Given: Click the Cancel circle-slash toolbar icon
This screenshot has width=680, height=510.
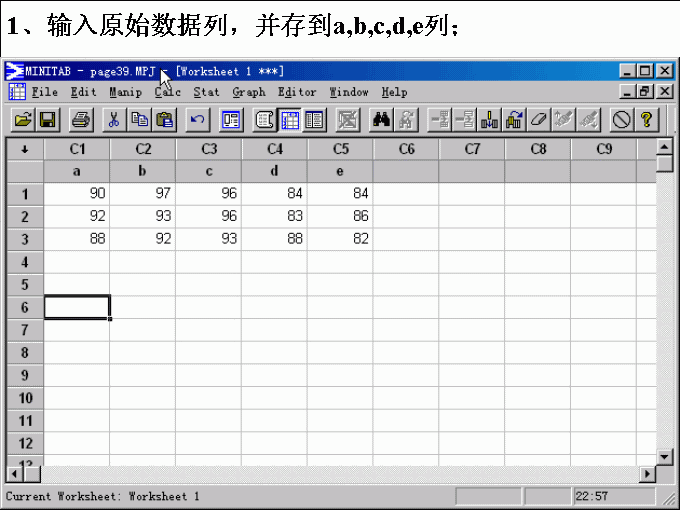Looking at the screenshot, I should coord(621,120).
